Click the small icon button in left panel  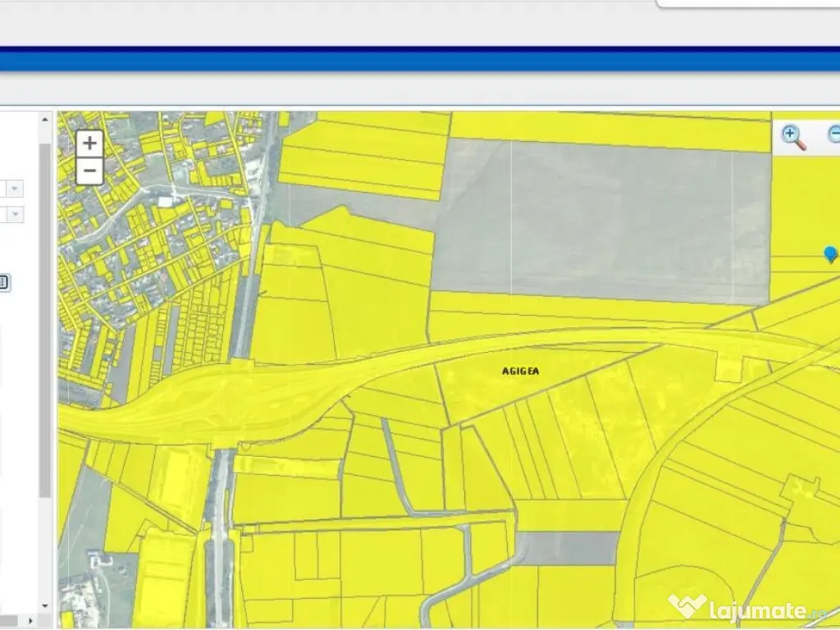(3, 283)
